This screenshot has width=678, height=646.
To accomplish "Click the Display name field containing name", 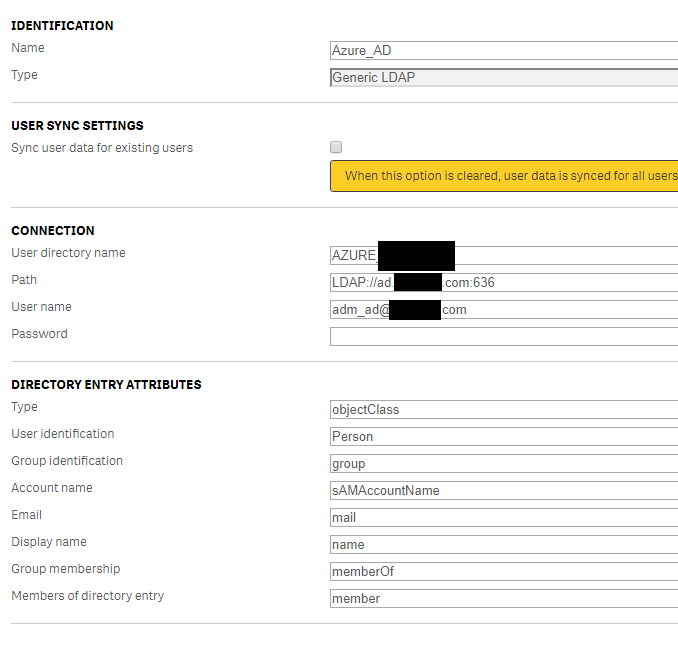I will pyautogui.click(x=504, y=544).
